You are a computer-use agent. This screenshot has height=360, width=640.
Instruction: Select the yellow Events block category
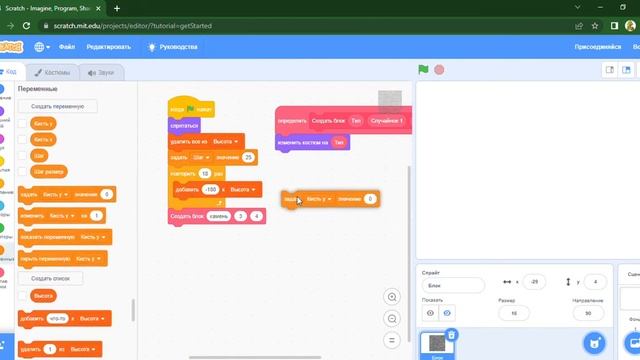tap(3, 164)
